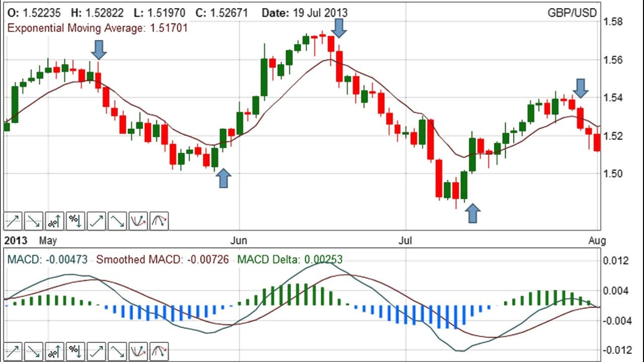Select MACD panel's trough turning-up curve icon
The height and width of the screenshot is (362, 644).
click(x=138, y=351)
